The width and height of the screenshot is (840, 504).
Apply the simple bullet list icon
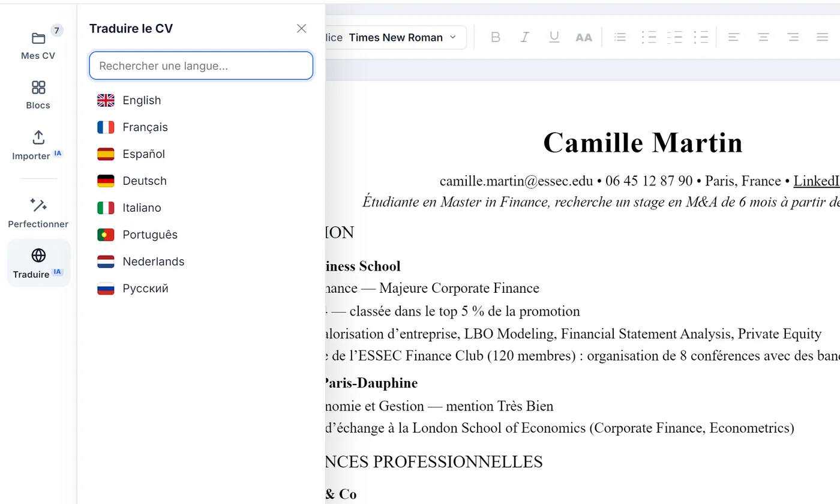(620, 37)
